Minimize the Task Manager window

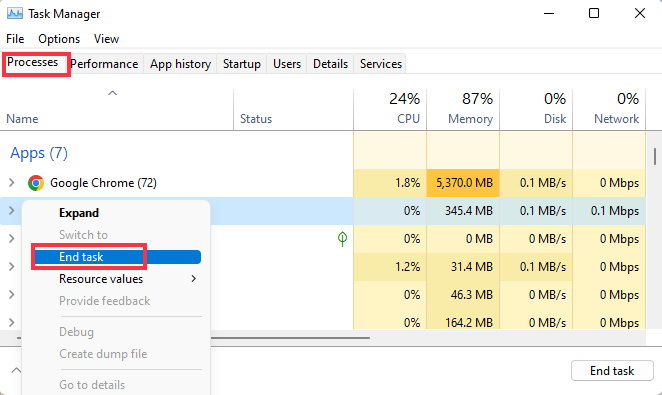549,14
